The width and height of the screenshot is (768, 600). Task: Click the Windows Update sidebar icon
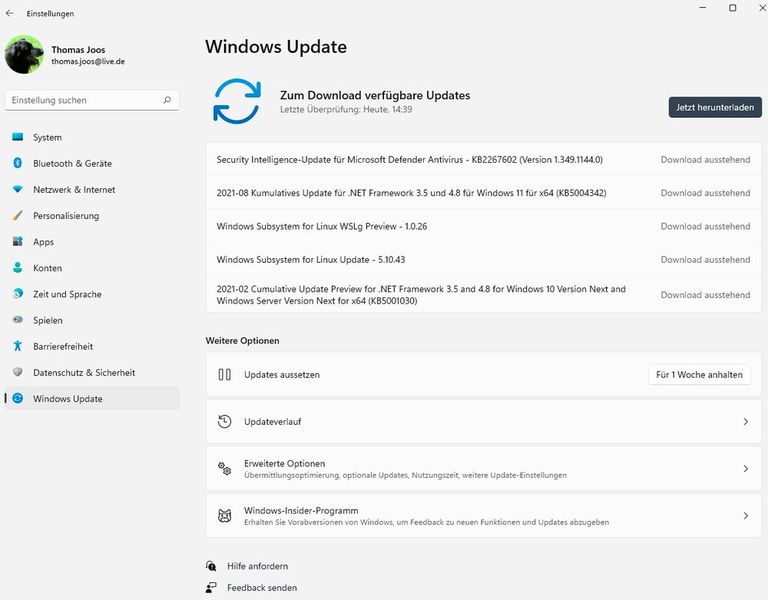[x=18, y=398]
